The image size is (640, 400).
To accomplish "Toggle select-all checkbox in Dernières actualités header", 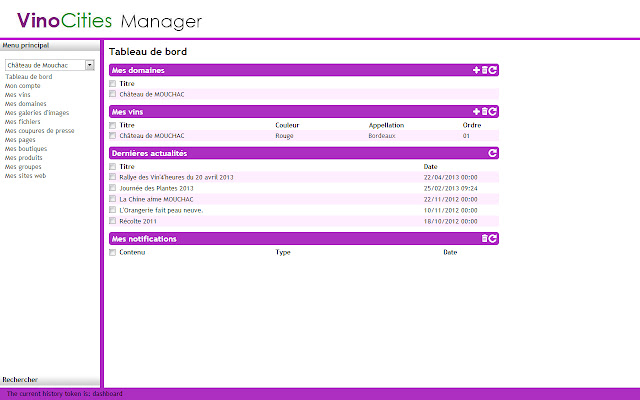I will coord(113,167).
